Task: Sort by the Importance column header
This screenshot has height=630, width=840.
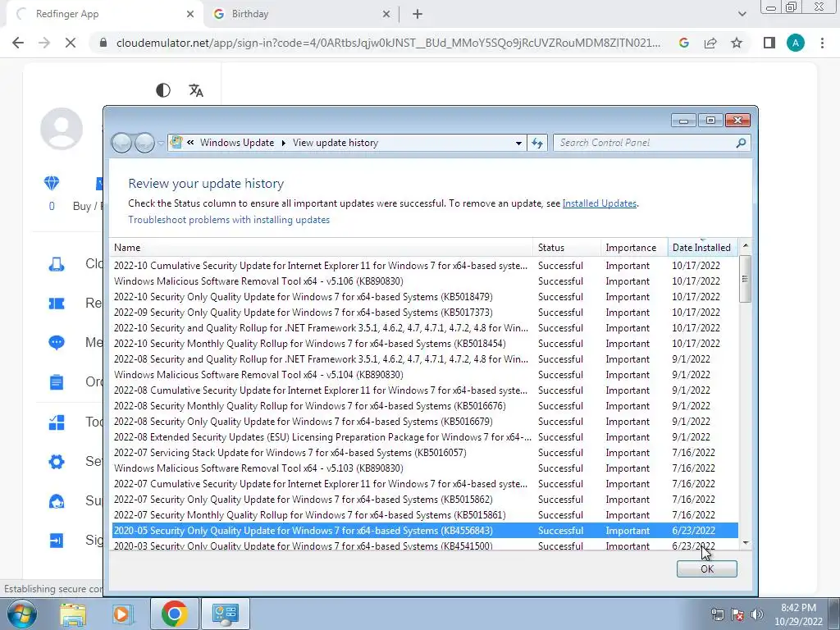Action: [x=634, y=248]
